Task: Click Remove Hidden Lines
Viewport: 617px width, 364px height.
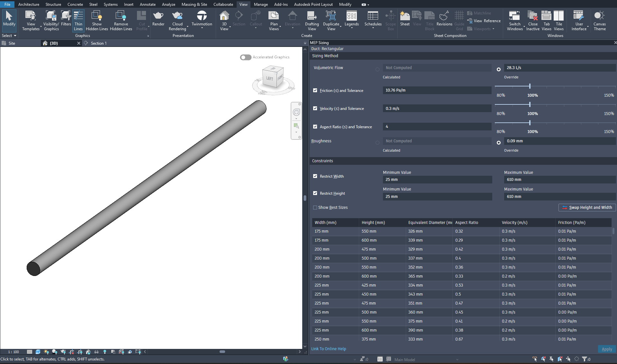Action: [x=121, y=21]
